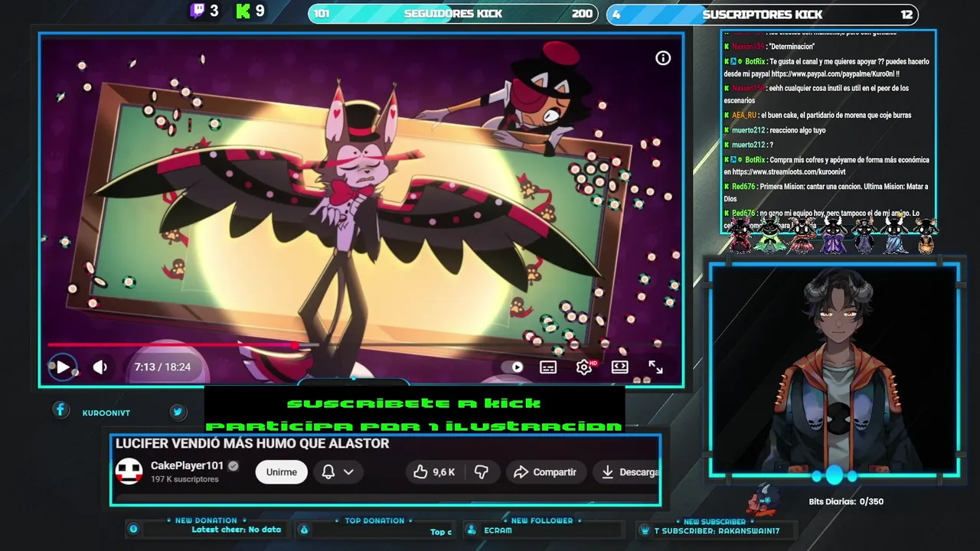The height and width of the screenshot is (551, 980).
Task: Open the Facebook icon under the video
Action: click(60, 410)
